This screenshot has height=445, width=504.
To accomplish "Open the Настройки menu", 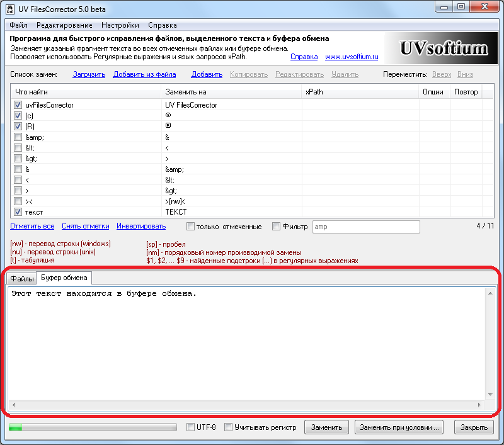I will pos(120,25).
